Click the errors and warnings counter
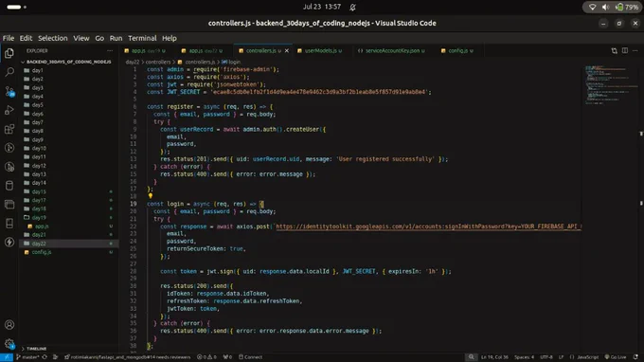This screenshot has height=362, width=644. (206, 357)
